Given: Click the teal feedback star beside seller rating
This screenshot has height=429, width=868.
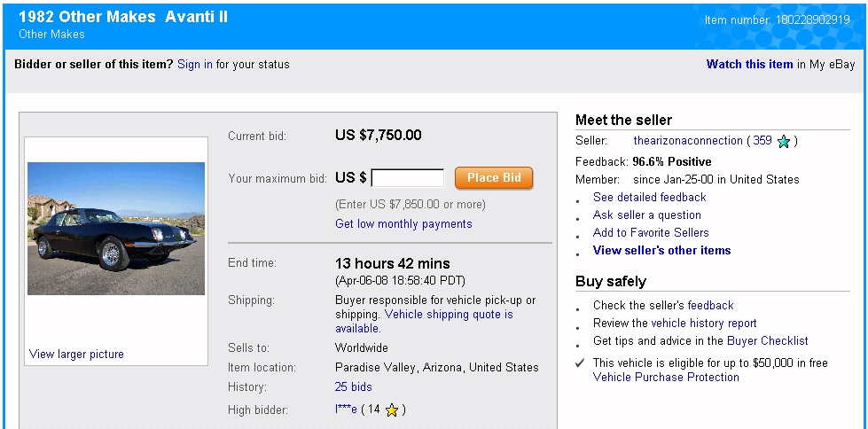Looking at the screenshot, I should pyautogui.click(x=783, y=142).
